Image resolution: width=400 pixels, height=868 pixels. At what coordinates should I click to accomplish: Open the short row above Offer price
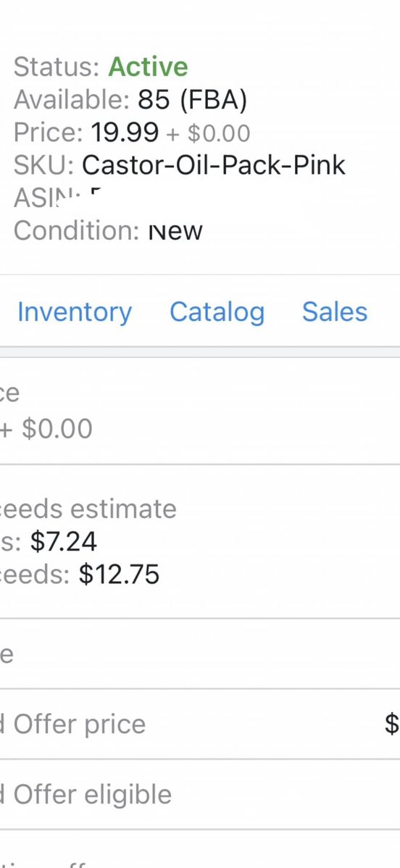coord(200,654)
